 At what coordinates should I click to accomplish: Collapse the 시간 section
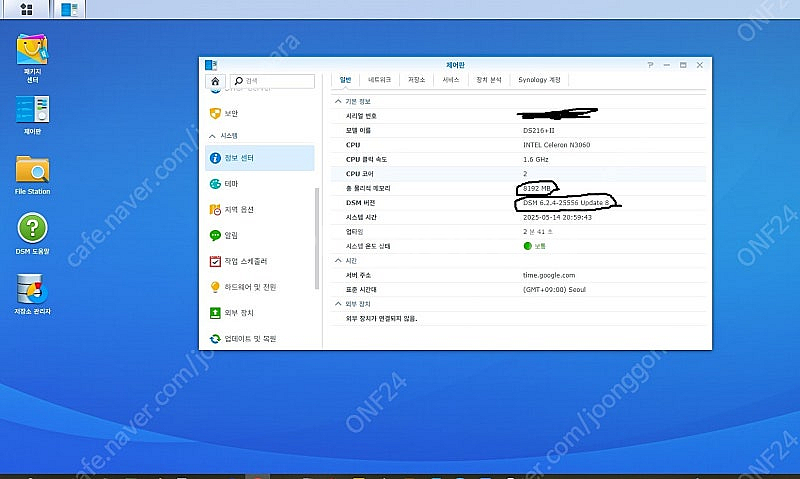(338, 261)
